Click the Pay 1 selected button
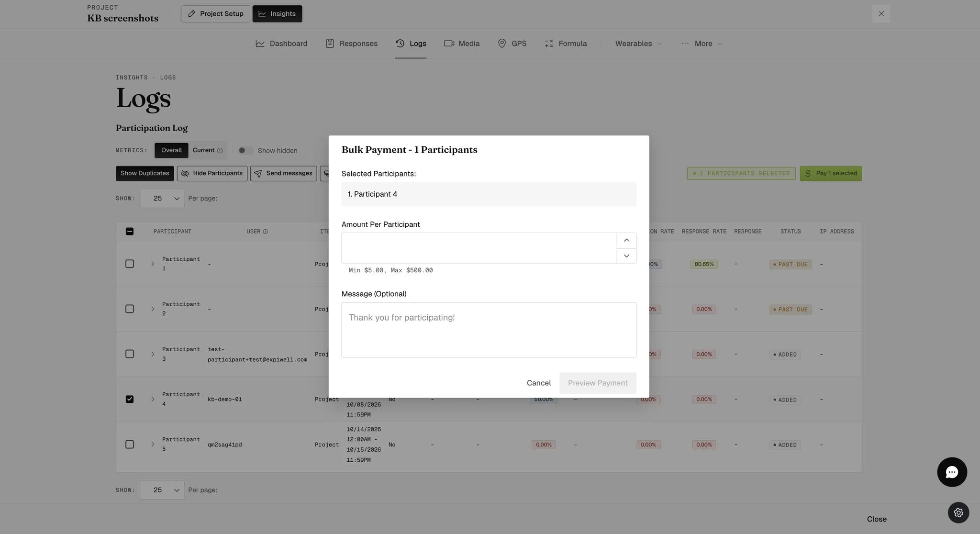The image size is (980, 534). (831, 174)
